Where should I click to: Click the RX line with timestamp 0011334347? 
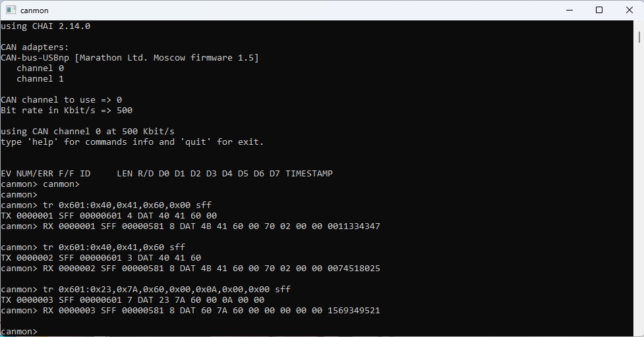[190, 226]
